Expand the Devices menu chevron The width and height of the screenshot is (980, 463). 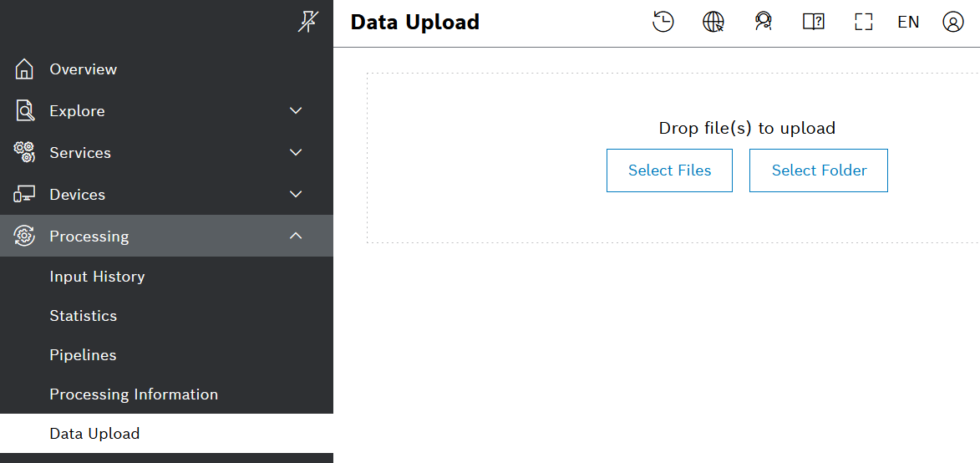(x=296, y=195)
